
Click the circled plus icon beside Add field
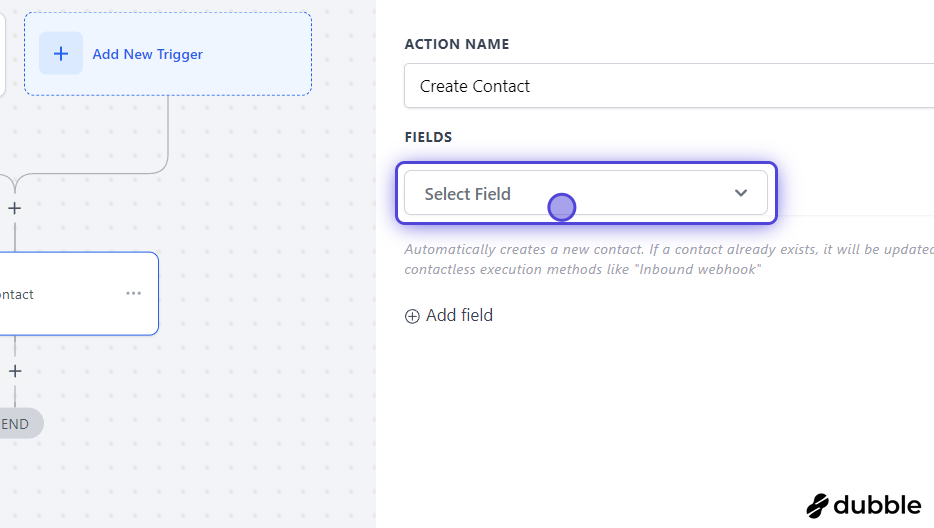[412, 316]
